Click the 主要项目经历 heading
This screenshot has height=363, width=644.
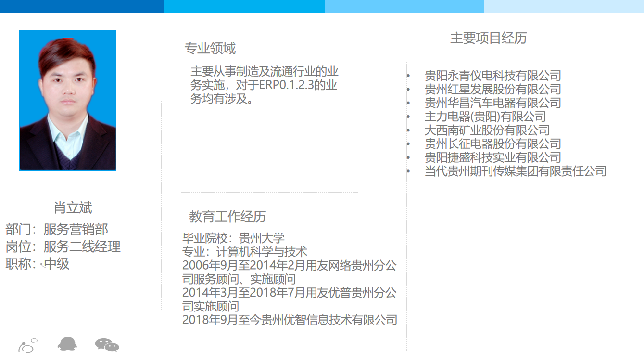[488, 39]
